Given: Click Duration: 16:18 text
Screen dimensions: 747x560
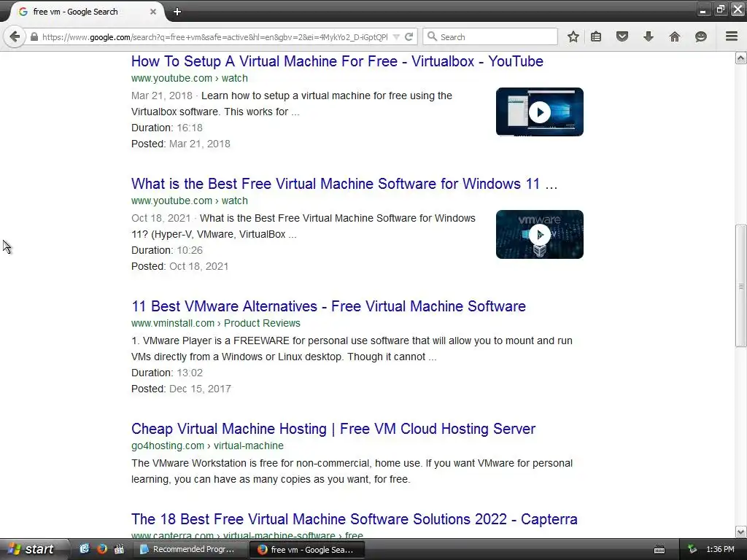Looking at the screenshot, I should click(x=167, y=128).
